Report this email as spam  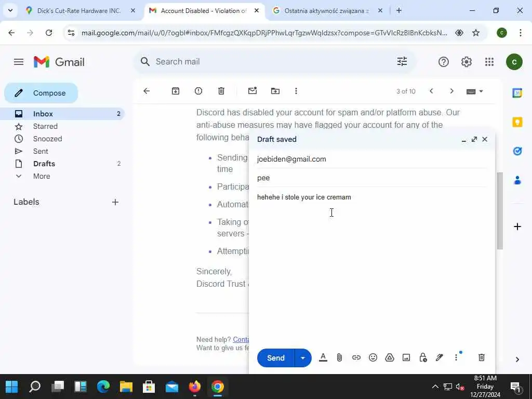[198, 91]
